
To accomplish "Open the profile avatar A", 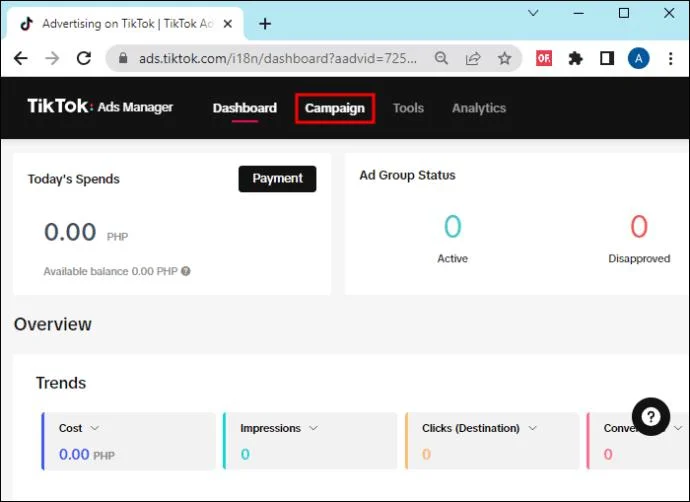I will [x=639, y=58].
